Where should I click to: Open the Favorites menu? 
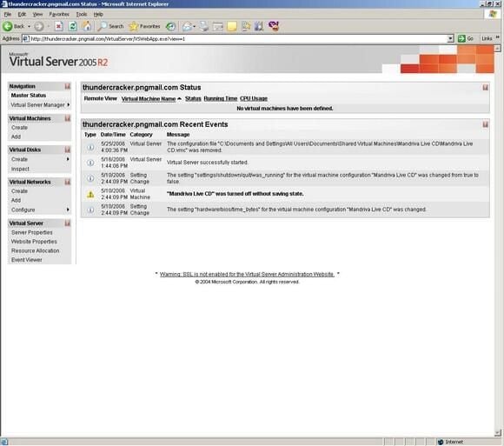click(59, 14)
